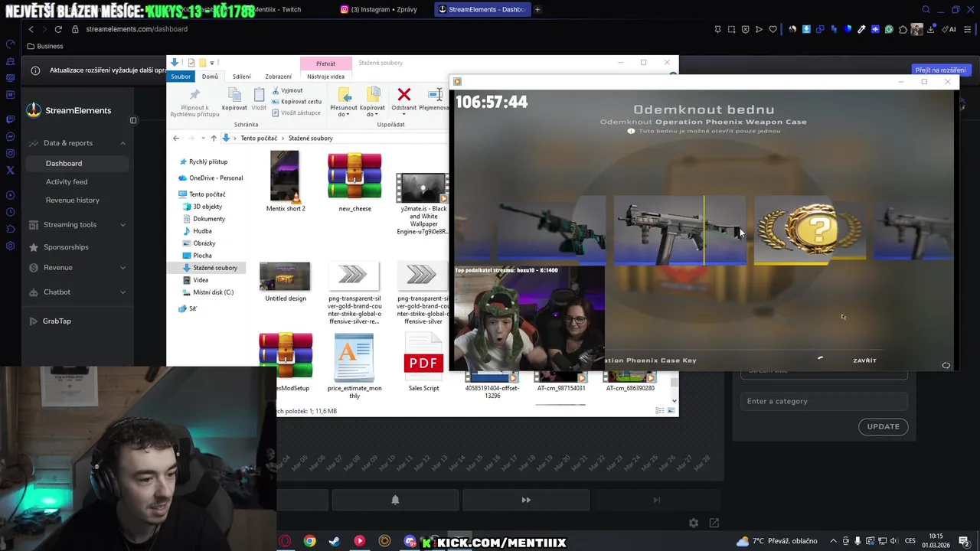980x551 pixels.
Task: Open the Grammarly extension icon
Action: coord(889,29)
